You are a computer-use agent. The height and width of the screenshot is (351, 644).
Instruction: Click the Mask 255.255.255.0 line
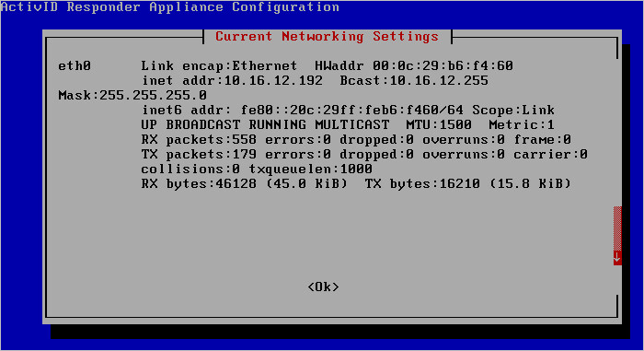point(132,96)
